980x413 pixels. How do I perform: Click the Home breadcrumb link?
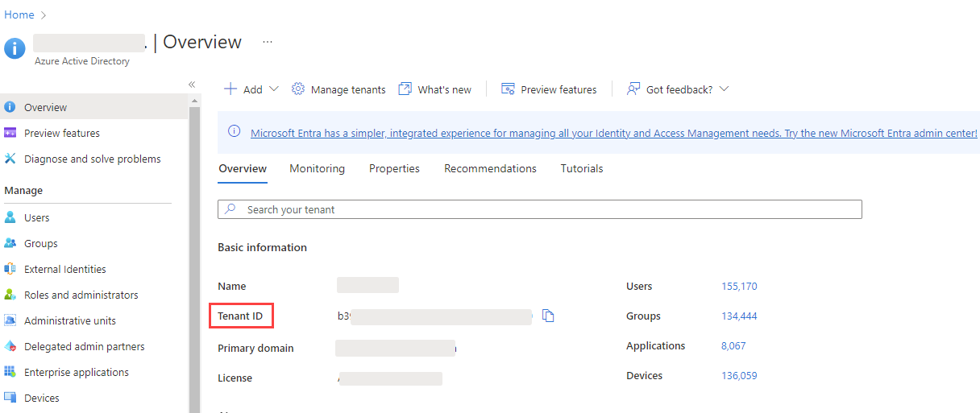[19, 14]
